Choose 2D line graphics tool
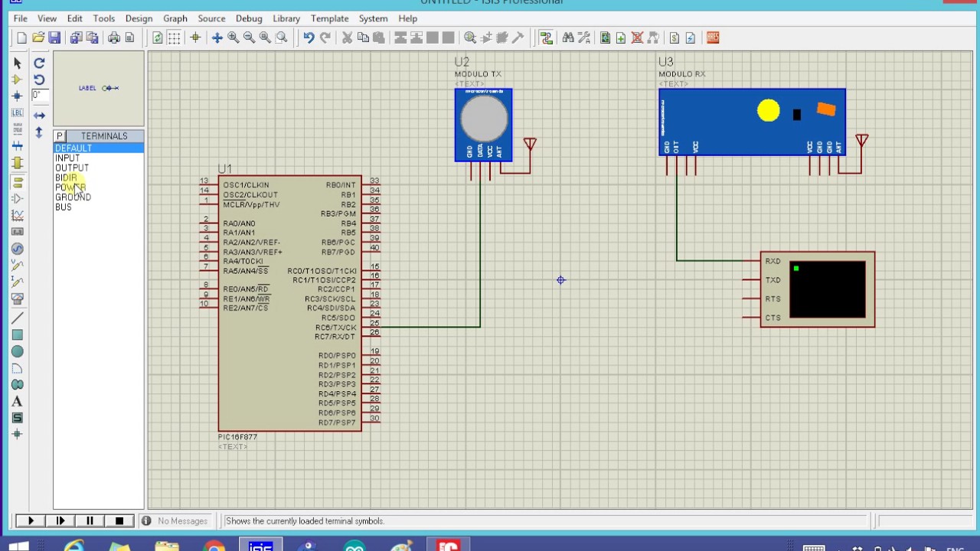980x551 pixels. pyautogui.click(x=17, y=318)
